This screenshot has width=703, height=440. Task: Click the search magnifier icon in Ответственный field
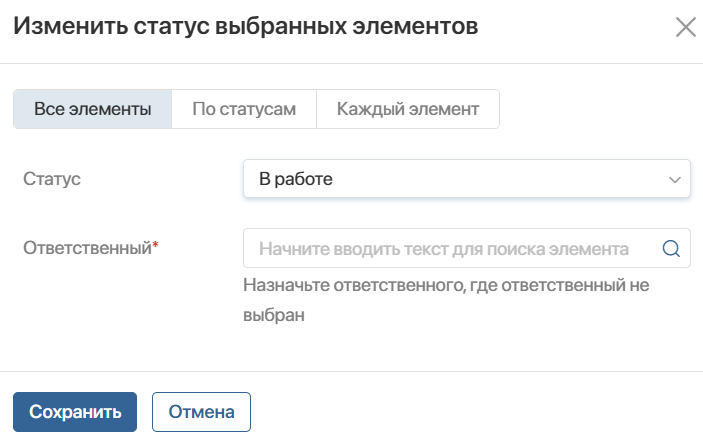pos(671,248)
